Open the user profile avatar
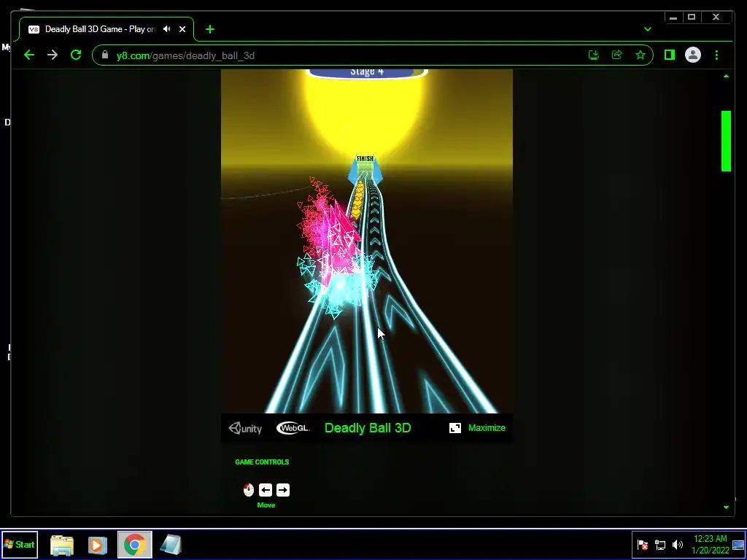This screenshot has height=560, width=747. coord(693,55)
